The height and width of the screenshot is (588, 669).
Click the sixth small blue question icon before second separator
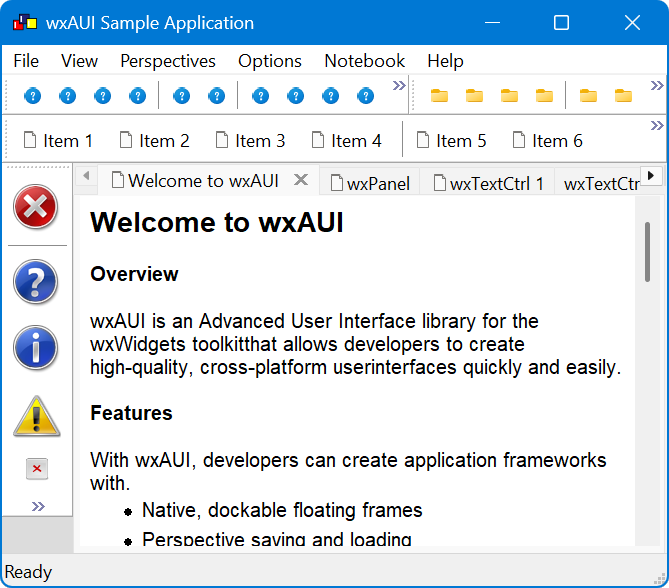pyautogui.click(x=216, y=96)
